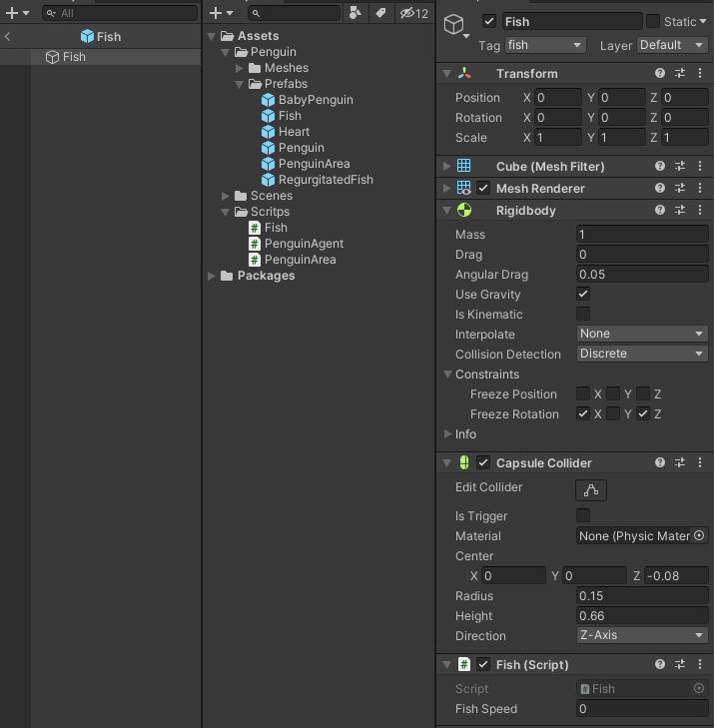
Task: Open Cube Mesh Filter more options menu
Action: (x=700, y=166)
